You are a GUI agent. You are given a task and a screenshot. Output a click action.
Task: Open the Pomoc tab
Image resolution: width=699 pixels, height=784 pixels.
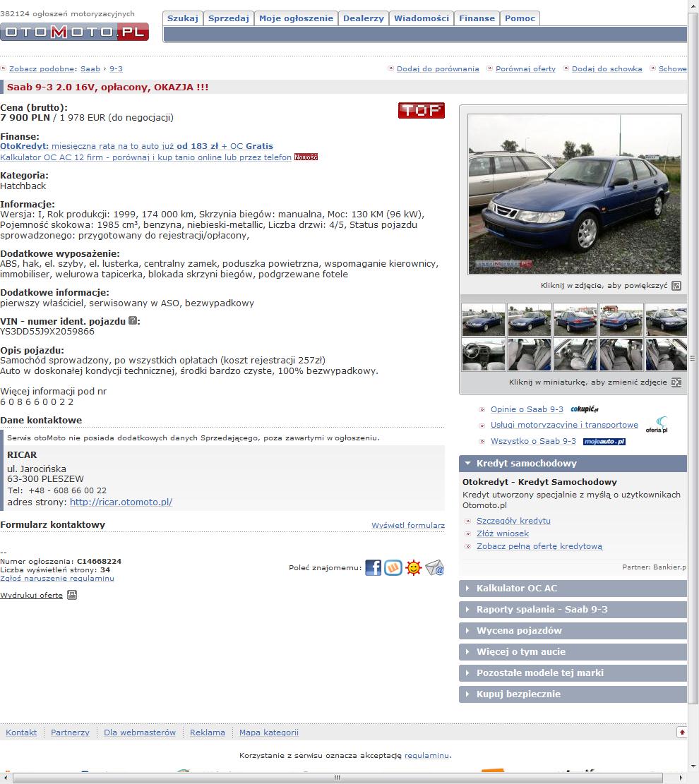click(x=520, y=18)
